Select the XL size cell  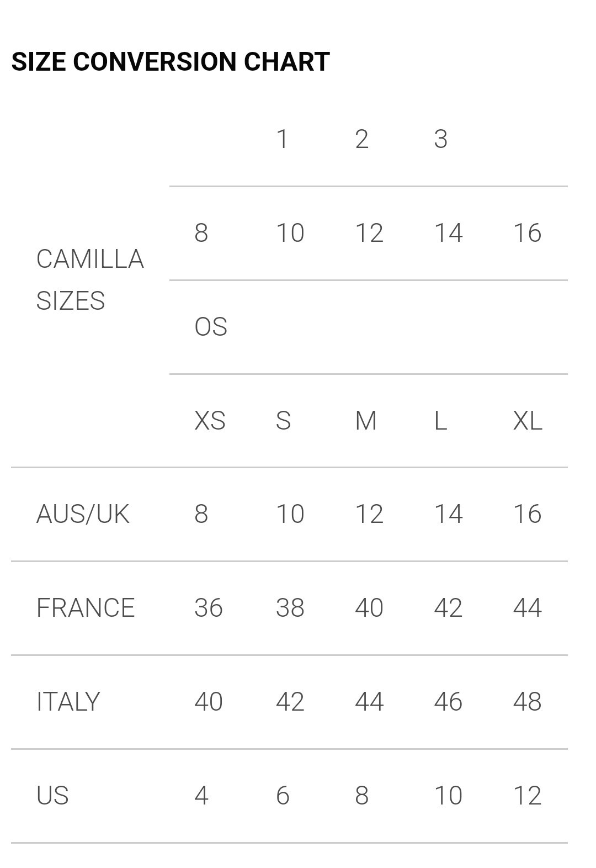point(528,421)
